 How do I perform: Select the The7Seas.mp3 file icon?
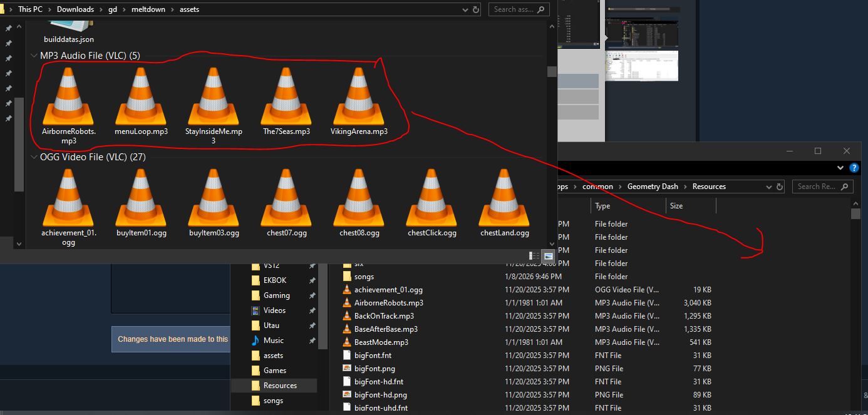click(x=286, y=96)
